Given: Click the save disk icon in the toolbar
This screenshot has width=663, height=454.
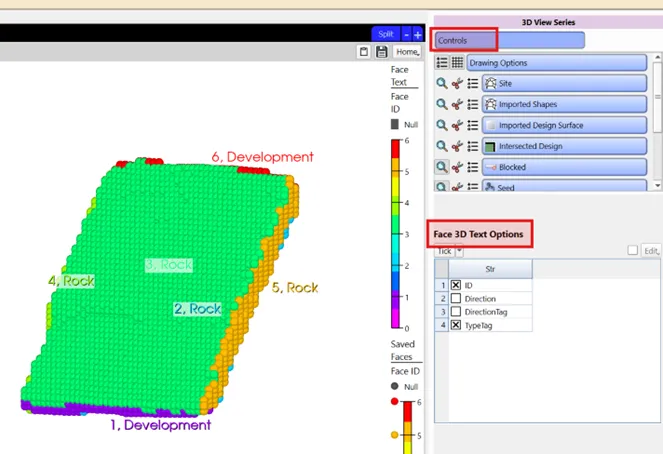Looking at the screenshot, I should [x=381, y=52].
